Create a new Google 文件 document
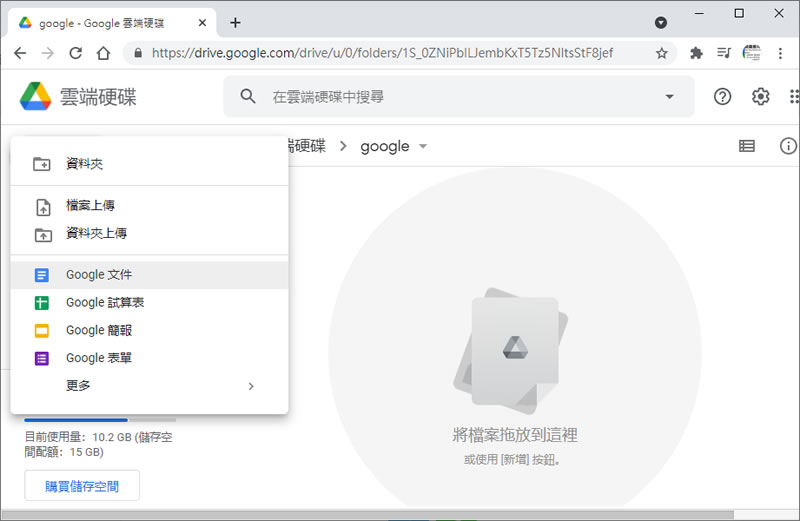Screen dimensions: 800x521 point(149,275)
